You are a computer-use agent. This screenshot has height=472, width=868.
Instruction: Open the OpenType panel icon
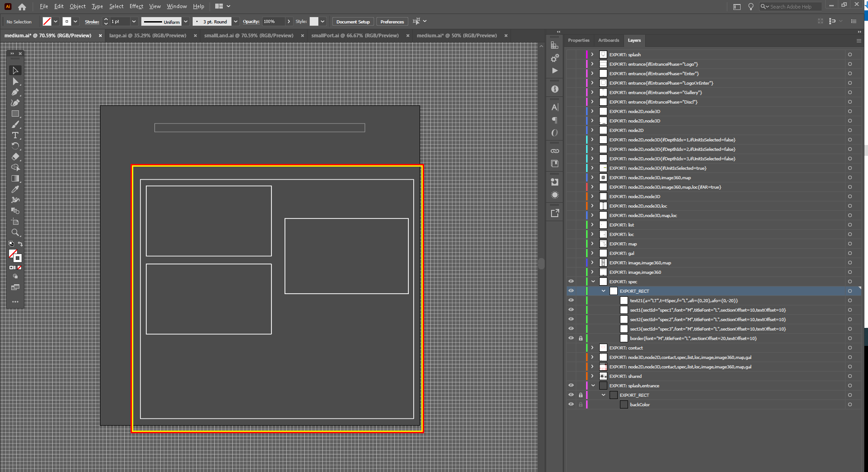point(555,133)
